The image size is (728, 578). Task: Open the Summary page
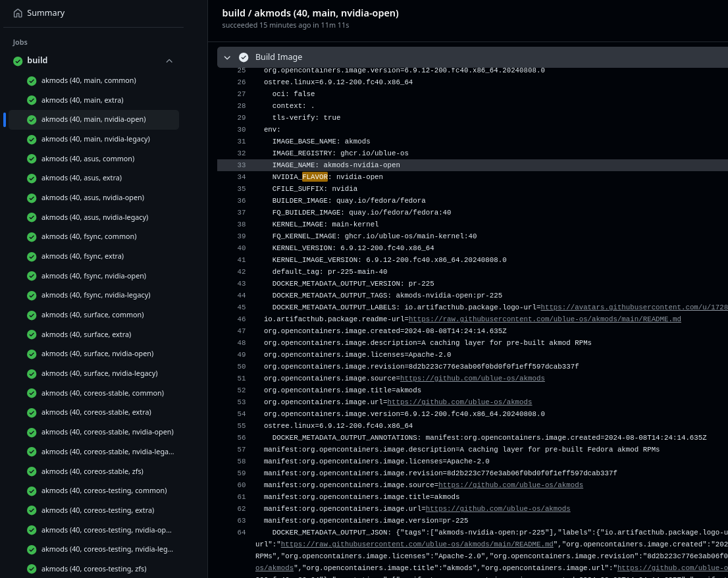[x=45, y=13]
